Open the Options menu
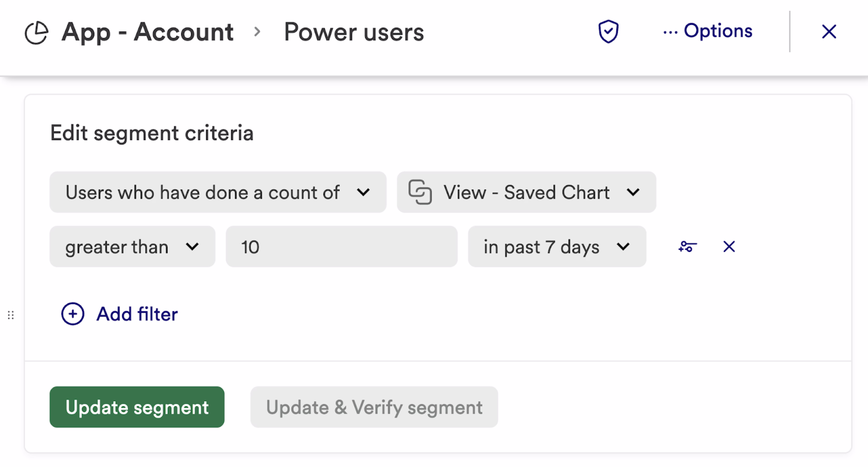Screen dimensions: 868x467 tap(708, 31)
